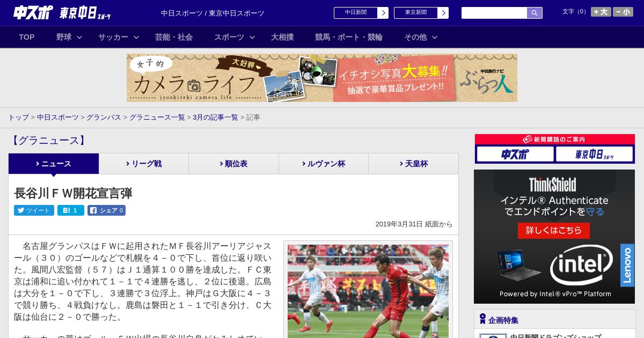
Task: Expand the サッカー dropdown chevron
Action: [x=136, y=37]
